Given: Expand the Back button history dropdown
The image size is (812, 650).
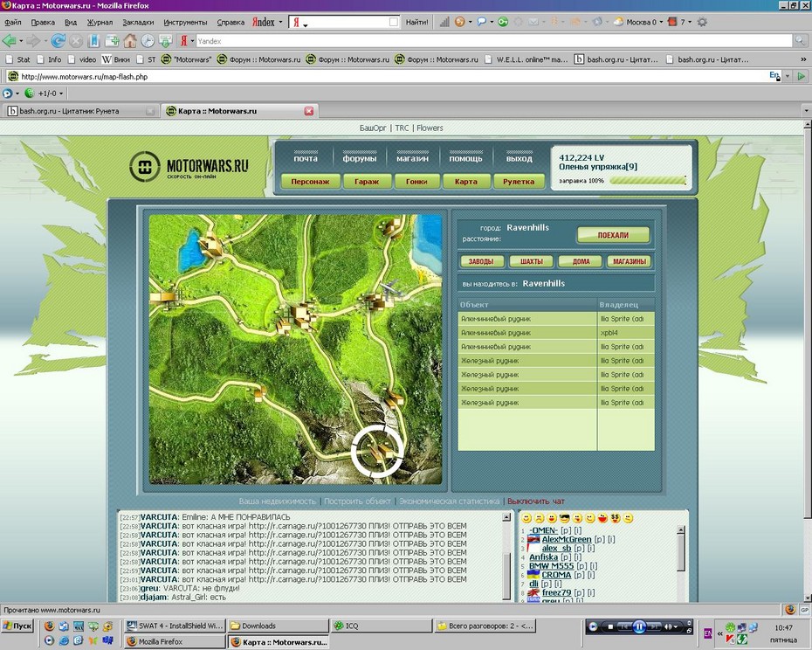Looking at the screenshot, I should pos(21,40).
